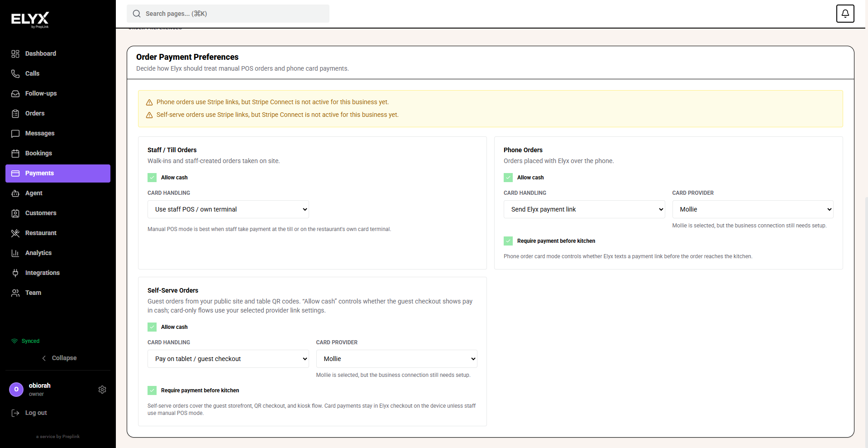
Task: Open Staff / Till card handling dropdown
Action: 228,209
